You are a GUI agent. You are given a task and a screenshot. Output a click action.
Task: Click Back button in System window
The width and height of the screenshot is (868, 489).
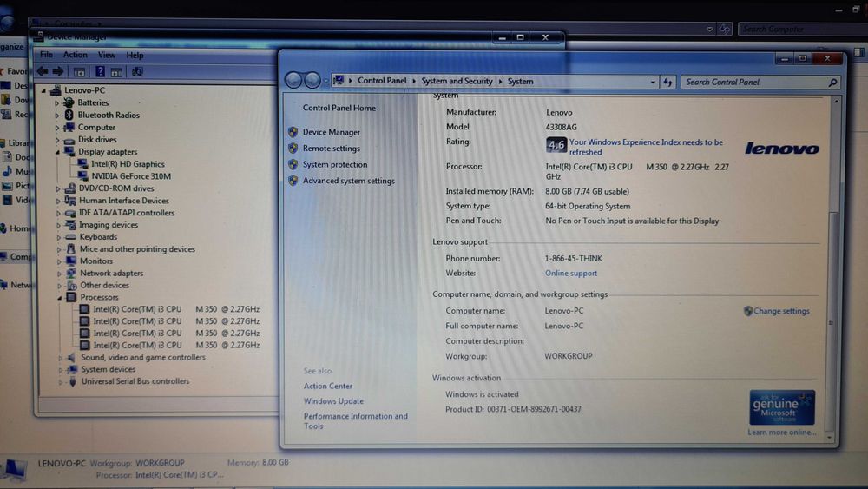tap(293, 80)
